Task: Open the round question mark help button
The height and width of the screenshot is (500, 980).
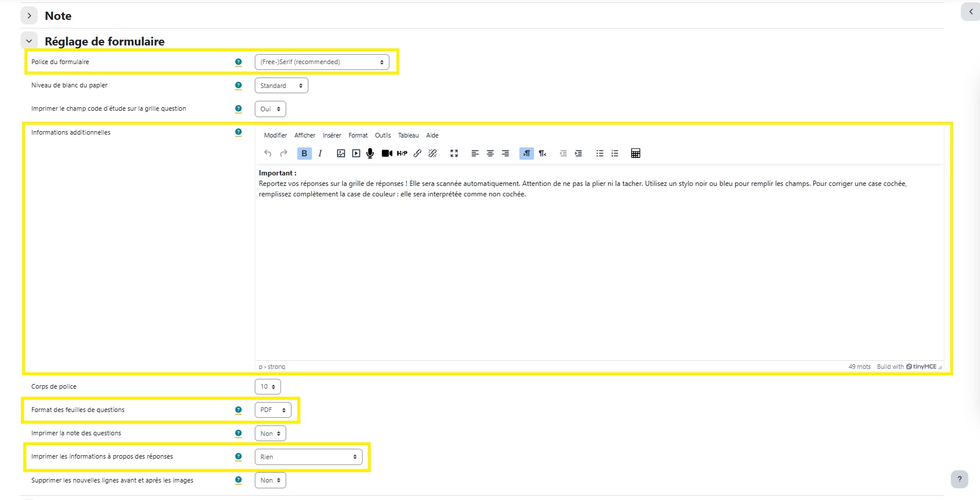Action: (x=960, y=479)
